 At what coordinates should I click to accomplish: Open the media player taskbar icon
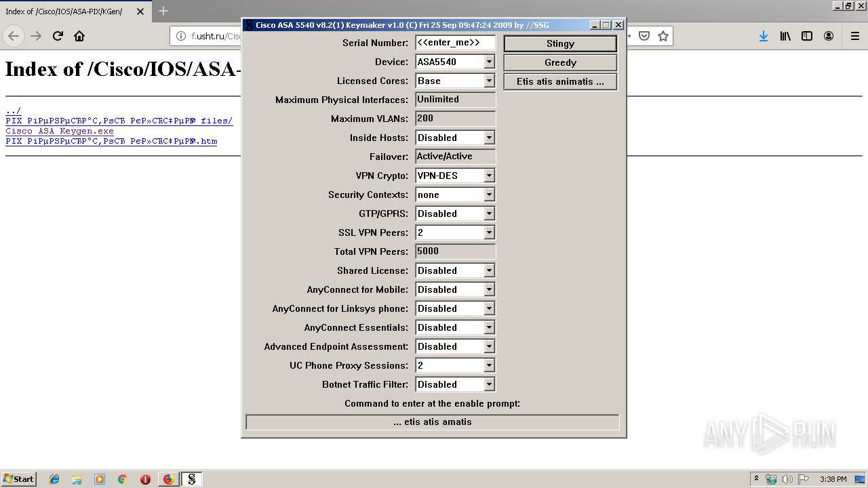coord(100,479)
